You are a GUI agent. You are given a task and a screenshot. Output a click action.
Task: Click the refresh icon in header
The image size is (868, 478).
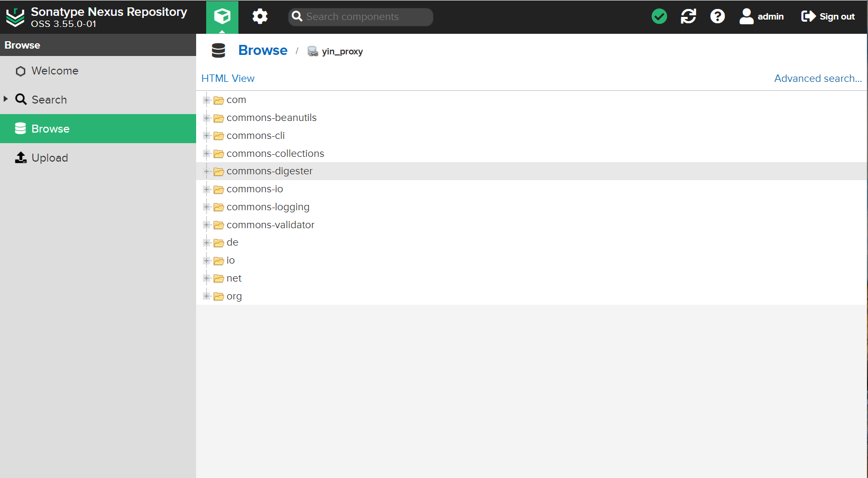click(x=688, y=16)
